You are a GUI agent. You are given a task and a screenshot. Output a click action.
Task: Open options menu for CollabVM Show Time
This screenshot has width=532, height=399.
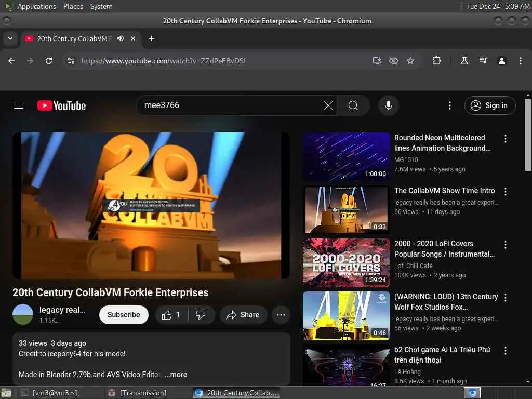(x=506, y=192)
